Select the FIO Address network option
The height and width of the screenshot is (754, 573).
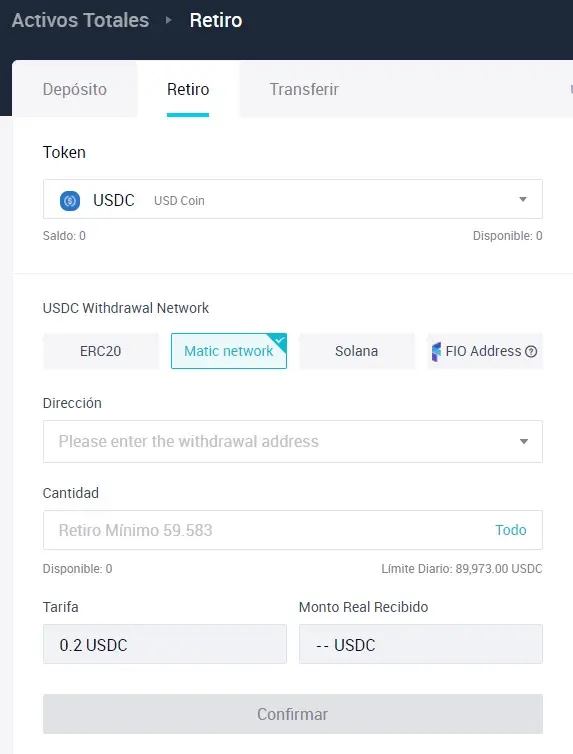(x=485, y=351)
